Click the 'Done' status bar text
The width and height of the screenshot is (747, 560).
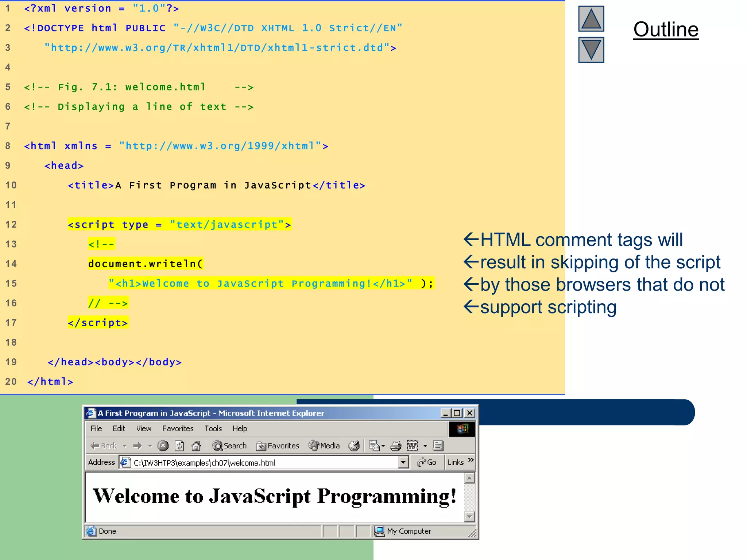[108, 531]
